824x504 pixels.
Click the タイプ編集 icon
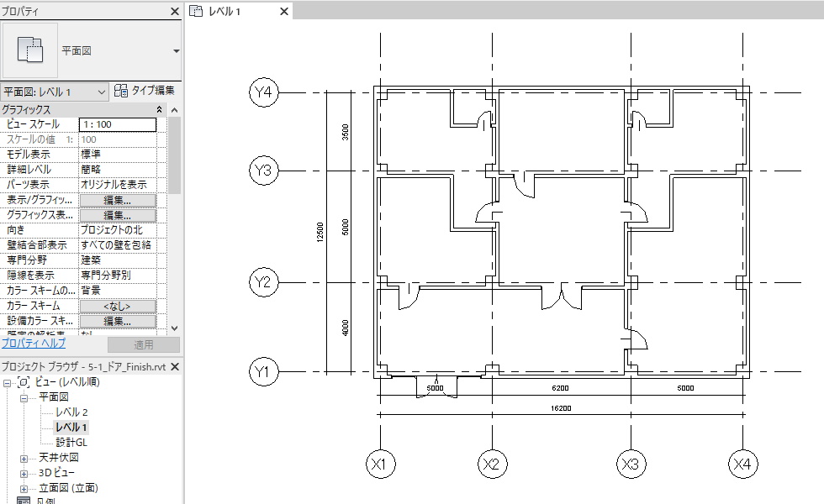[x=120, y=91]
